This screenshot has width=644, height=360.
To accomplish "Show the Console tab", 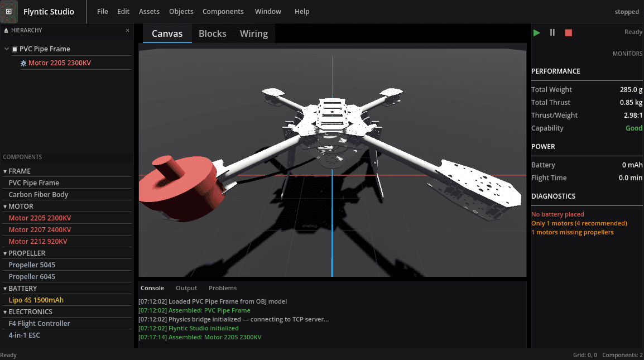I will [x=152, y=288].
